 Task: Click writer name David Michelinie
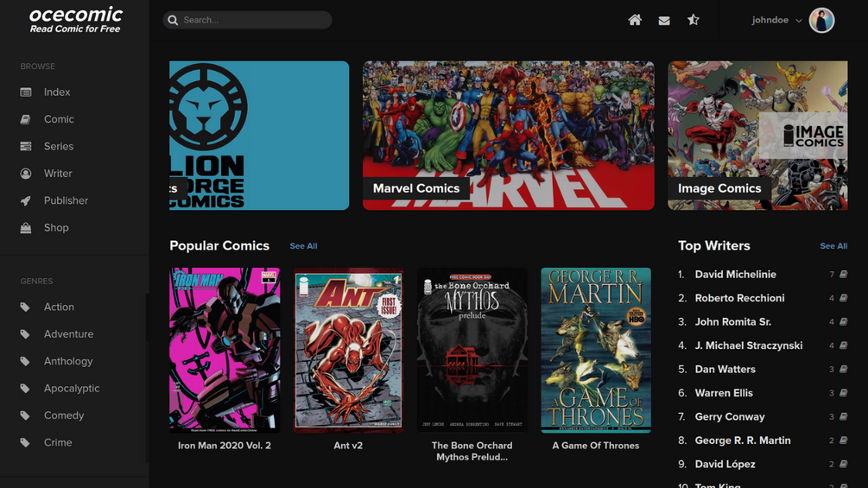[735, 274]
